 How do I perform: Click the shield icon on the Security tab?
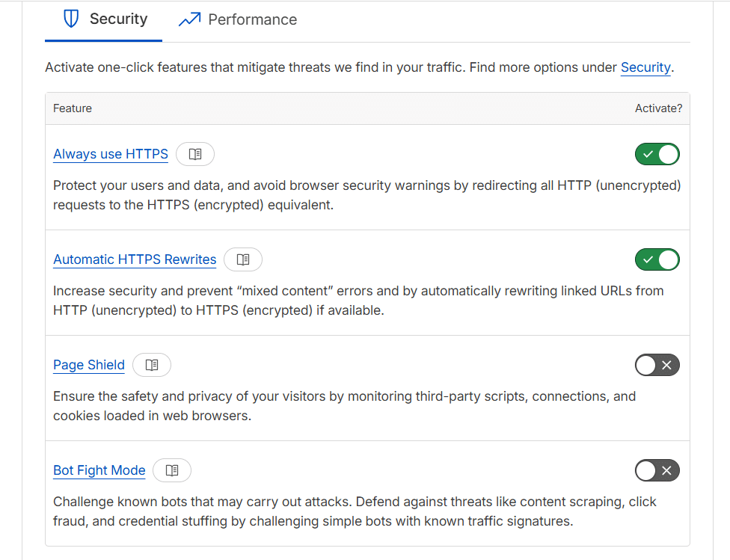pos(71,19)
